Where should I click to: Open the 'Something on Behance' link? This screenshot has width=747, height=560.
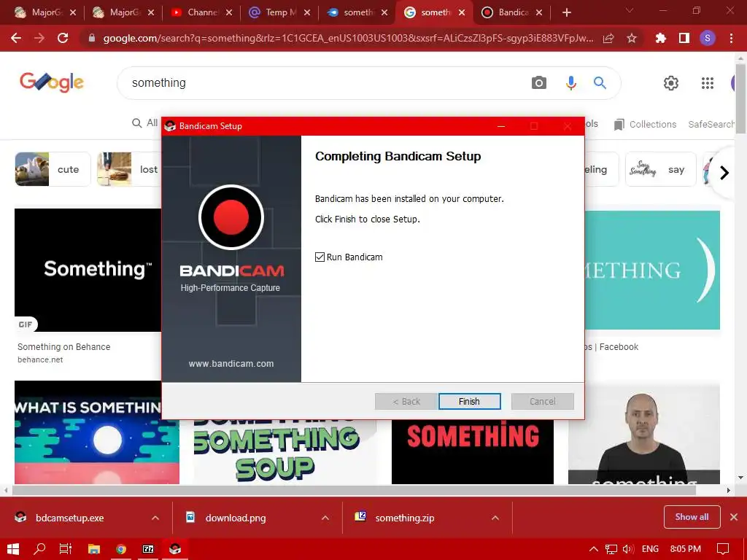[x=64, y=346]
